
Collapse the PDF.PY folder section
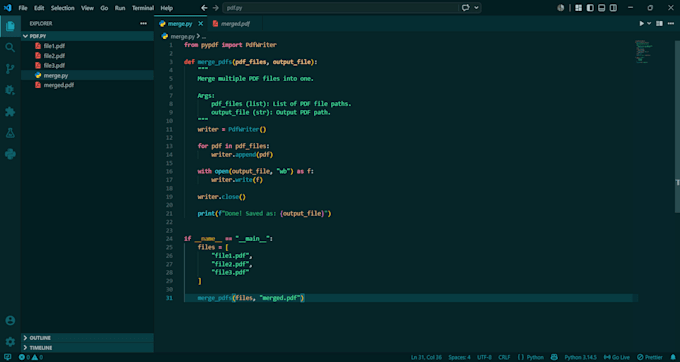click(x=87, y=36)
